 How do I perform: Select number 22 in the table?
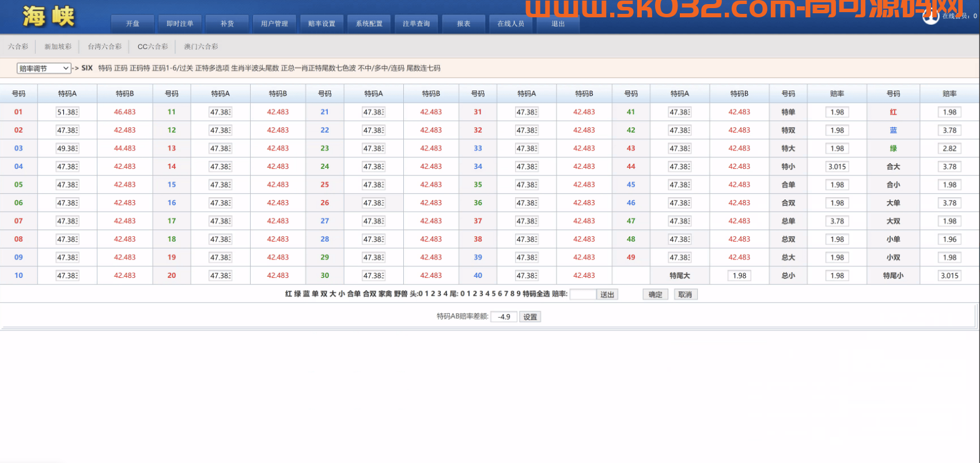coord(325,130)
